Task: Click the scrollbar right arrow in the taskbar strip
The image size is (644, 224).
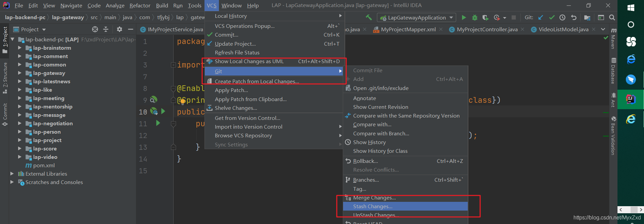Action: click(x=641, y=210)
